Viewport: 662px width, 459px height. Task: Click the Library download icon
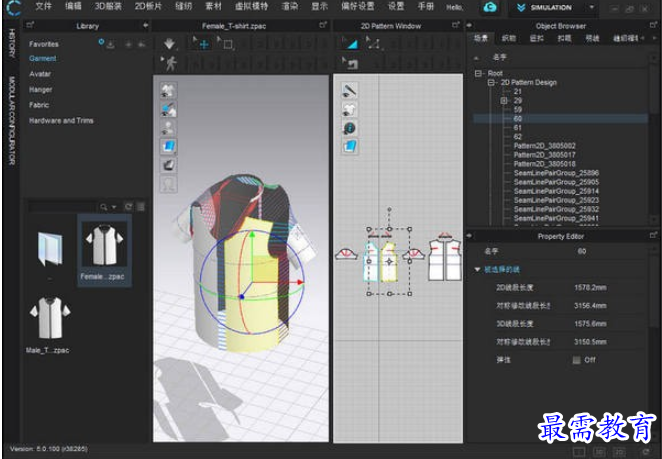click(x=111, y=44)
